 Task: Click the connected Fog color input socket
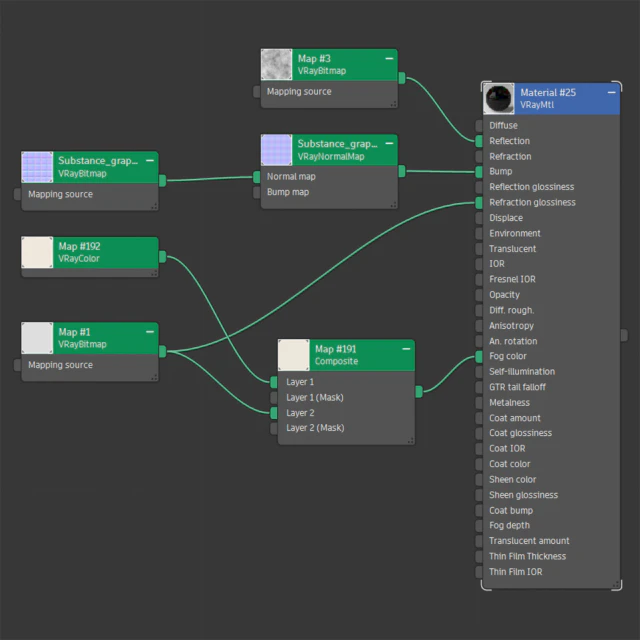[479, 356]
